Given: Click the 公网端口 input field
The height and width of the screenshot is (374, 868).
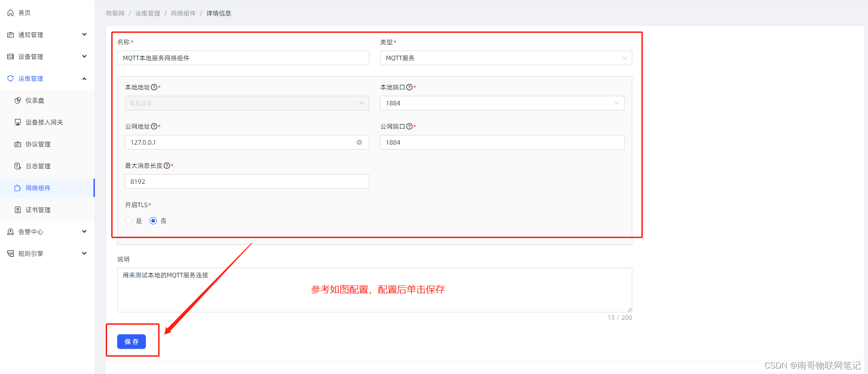Looking at the screenshot, I should click(502, 142).
